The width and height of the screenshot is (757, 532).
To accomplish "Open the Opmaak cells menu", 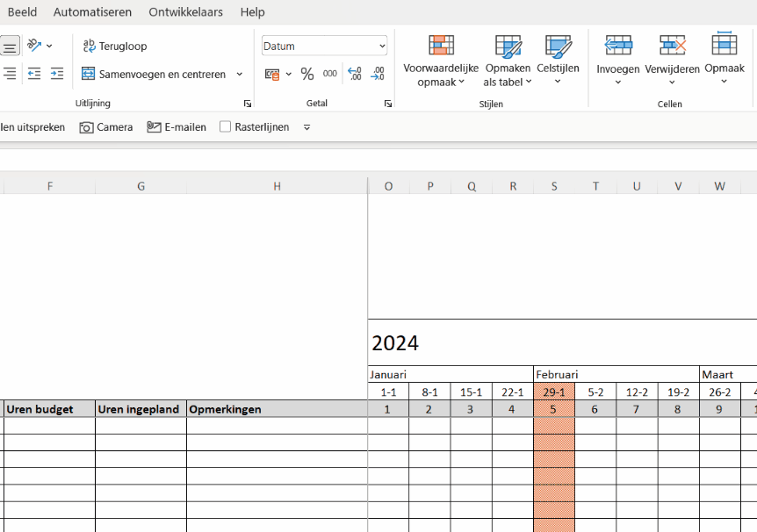I will [725, 59].
